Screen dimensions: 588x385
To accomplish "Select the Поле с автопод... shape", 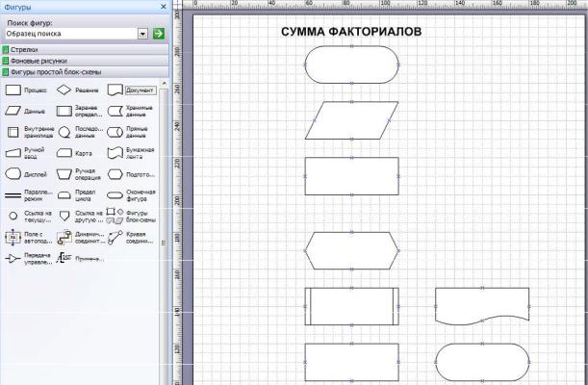I will click(x=29, y=238).
